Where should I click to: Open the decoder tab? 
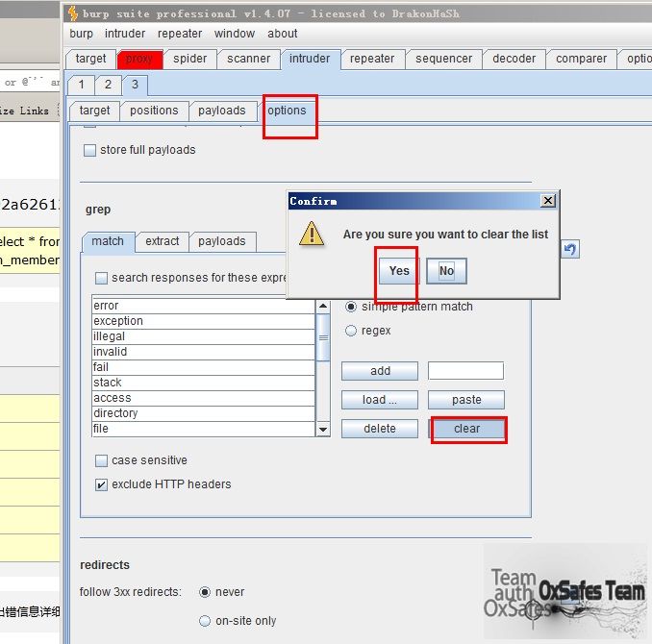pyautogui.click(x=514, y=59)
